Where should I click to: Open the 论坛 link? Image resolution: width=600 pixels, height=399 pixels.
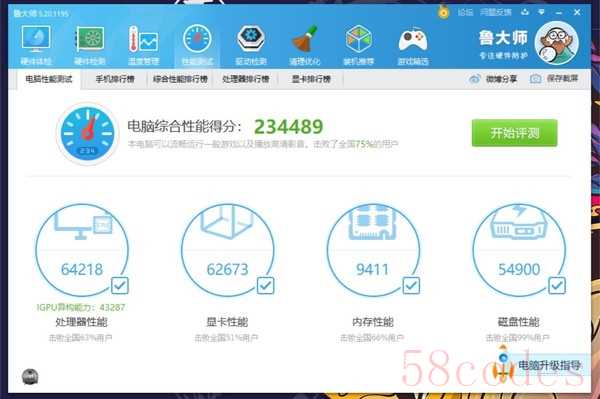[465, 12]
